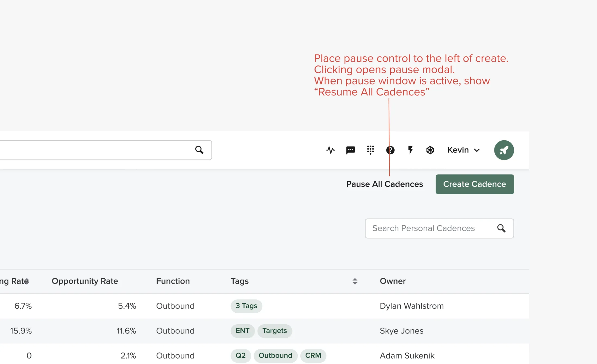Click the green rocket launch button
Image resolution: width=597 pixels, height=364 pixels.
pyautogui.click(x=504, y=150)
